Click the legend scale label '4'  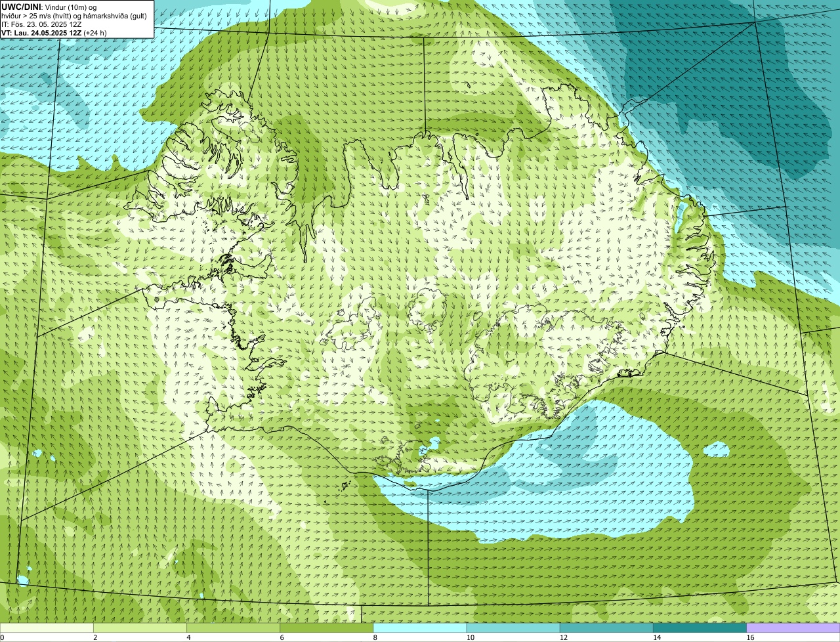pos(188,637)
